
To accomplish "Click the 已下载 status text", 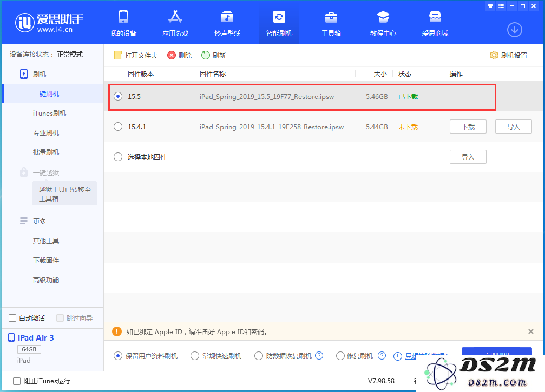I will coord(408,97).
